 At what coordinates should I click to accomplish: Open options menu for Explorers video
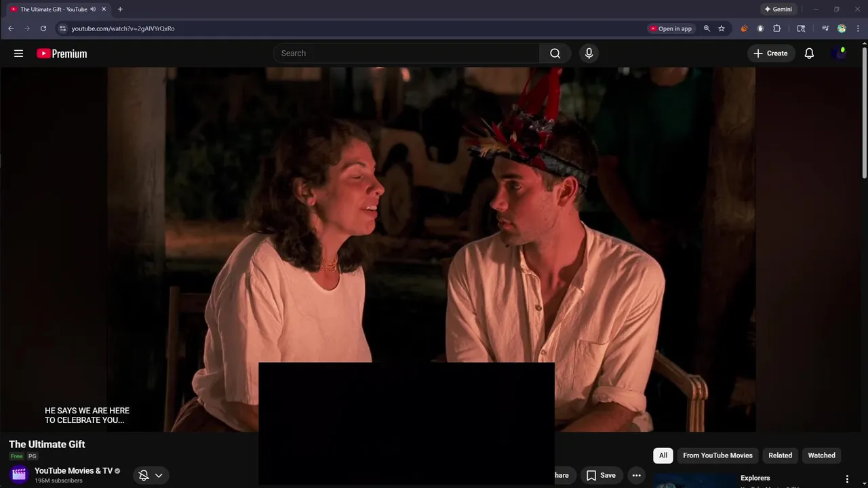[x=847, y=479]
